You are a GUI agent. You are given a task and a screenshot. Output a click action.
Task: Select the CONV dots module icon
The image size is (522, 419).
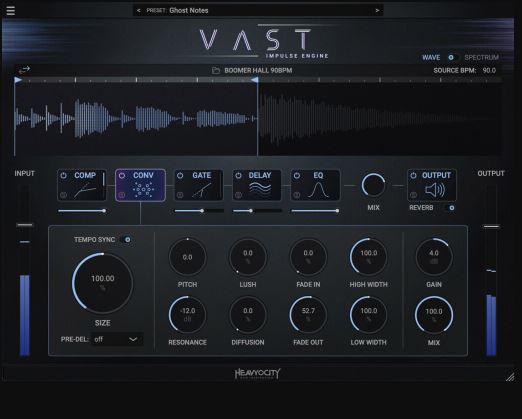tap(143, 190)
